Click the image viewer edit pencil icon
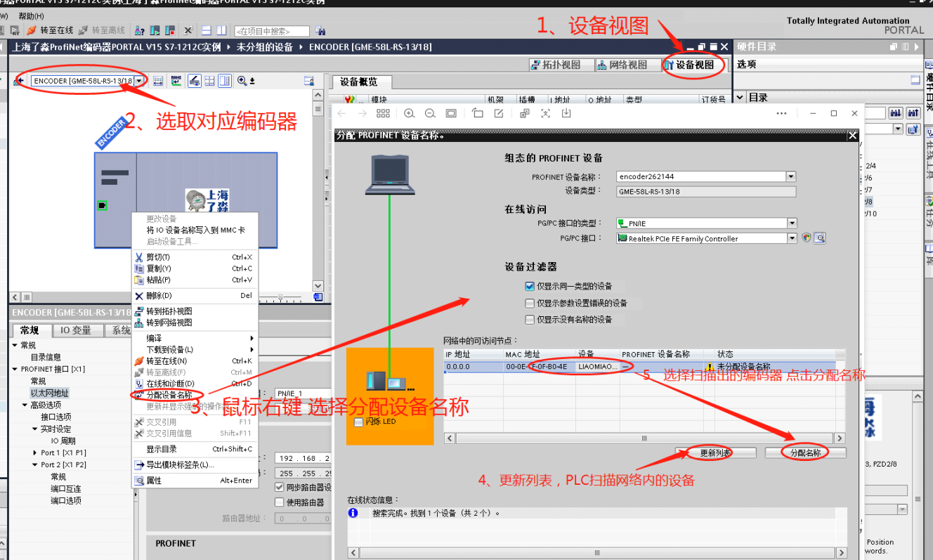 click(x=499, y=113)
